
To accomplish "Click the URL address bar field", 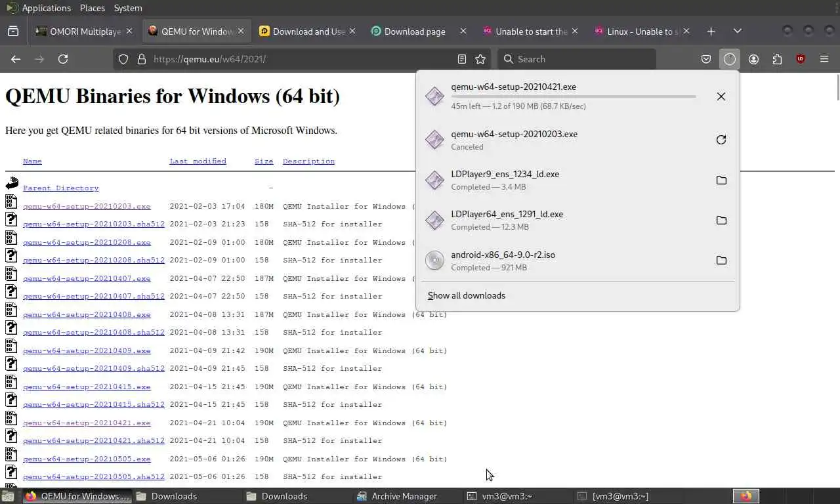I will [x=302, y=59].
